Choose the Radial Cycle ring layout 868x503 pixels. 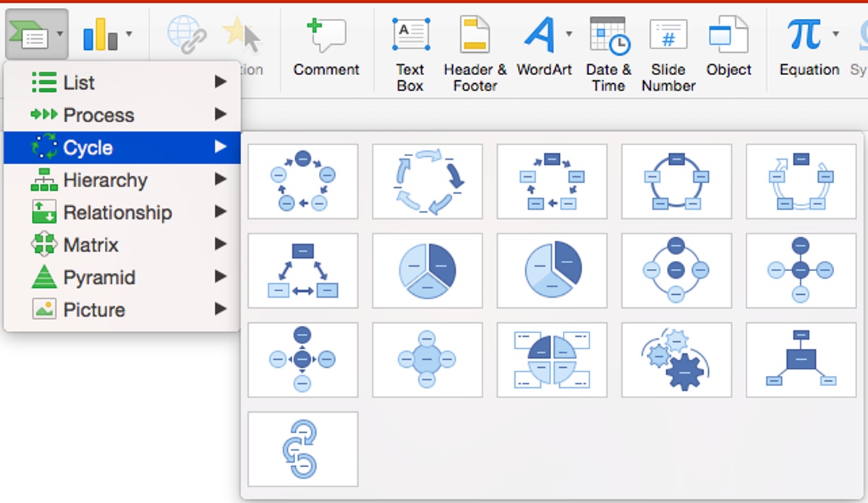[676, 271]
